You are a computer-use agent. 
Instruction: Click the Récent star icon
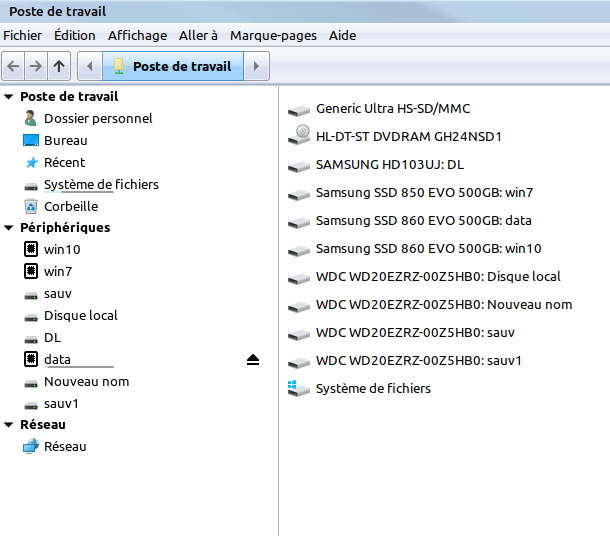click(32, 162)
